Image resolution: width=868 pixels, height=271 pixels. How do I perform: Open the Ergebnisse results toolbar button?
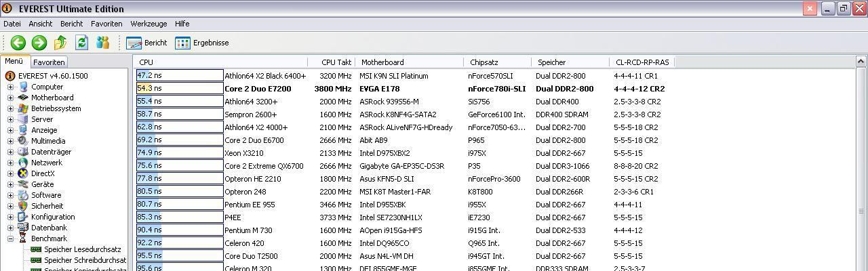click(x=202, y=43)
